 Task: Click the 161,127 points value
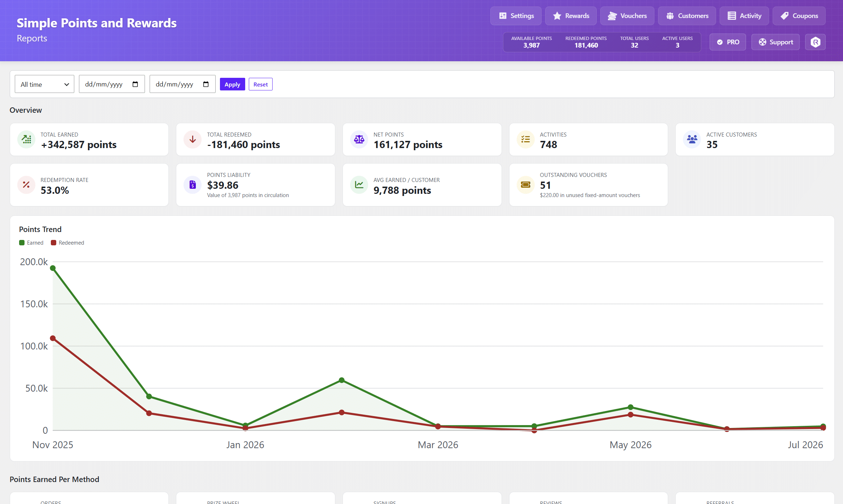click(408, 145)
